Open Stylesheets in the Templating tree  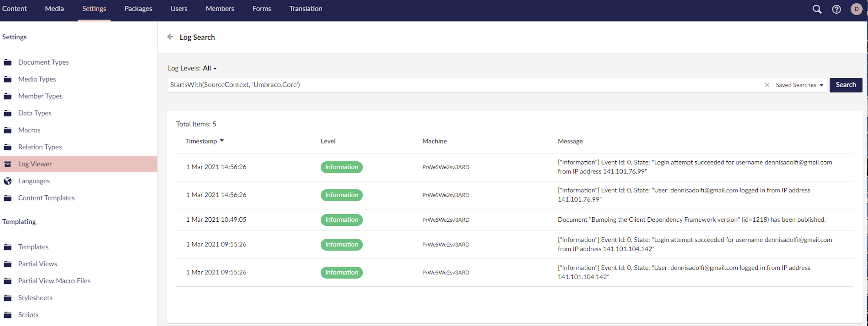click(35, 298)
